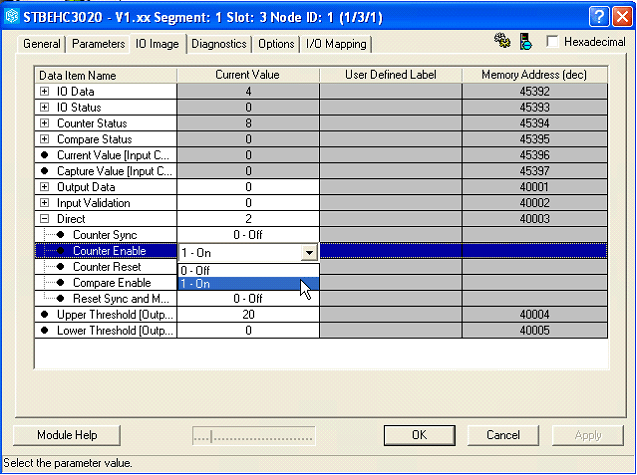Click the question mark help button
Screen dimensions: 637x475
(599, 17)
